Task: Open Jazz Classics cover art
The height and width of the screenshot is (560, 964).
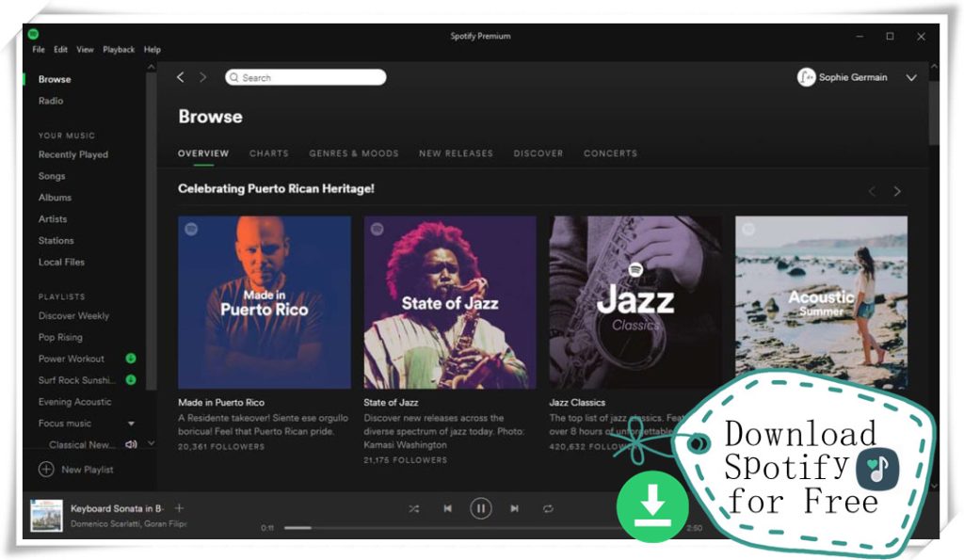Action: tap(635, 302)
